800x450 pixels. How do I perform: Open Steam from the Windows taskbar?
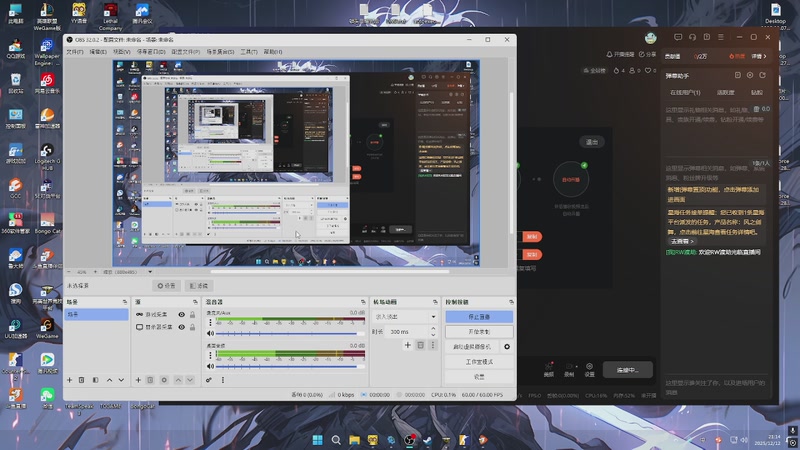[x=428, y=440]
